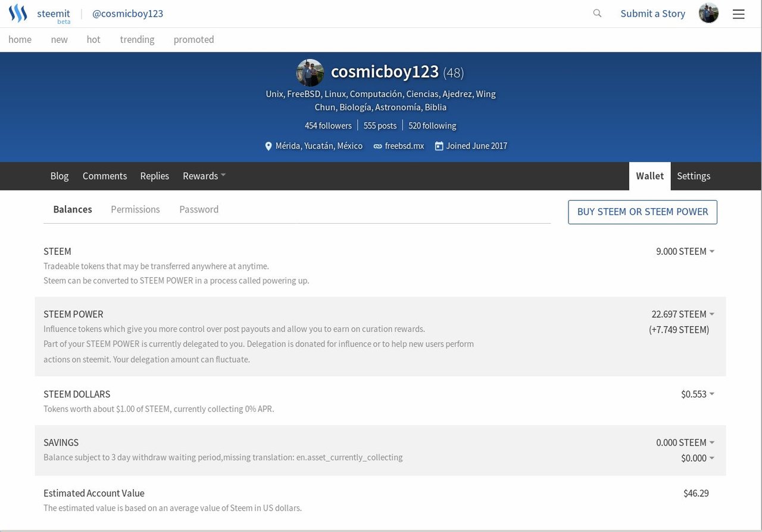This screenshot has height=532, width=762.
Task: Click the Joined June 2017 text
Action: tap(476, 146)
